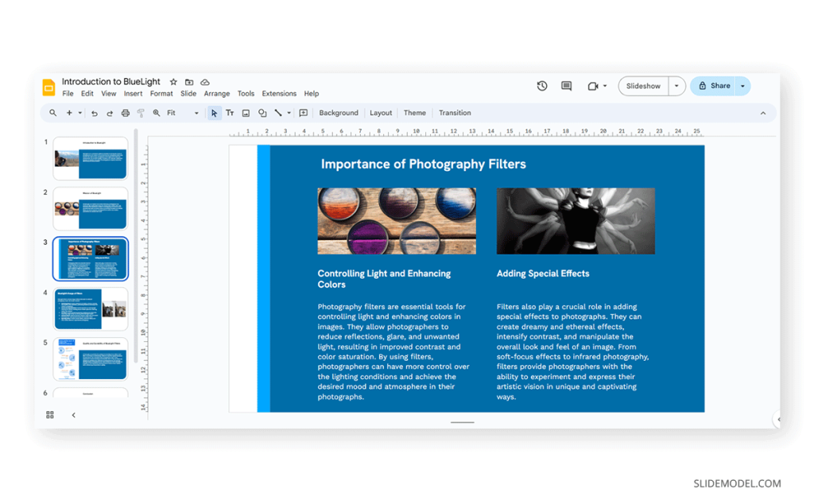Select the Line tool
Image resolution: width=814 pixels, height=504 pixels.
tap(278, 113)
